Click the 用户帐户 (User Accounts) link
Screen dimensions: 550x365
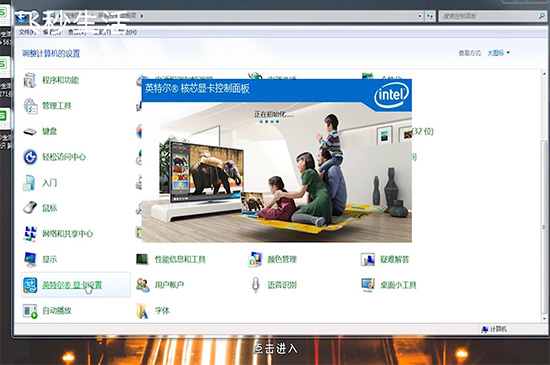(169, 285)
